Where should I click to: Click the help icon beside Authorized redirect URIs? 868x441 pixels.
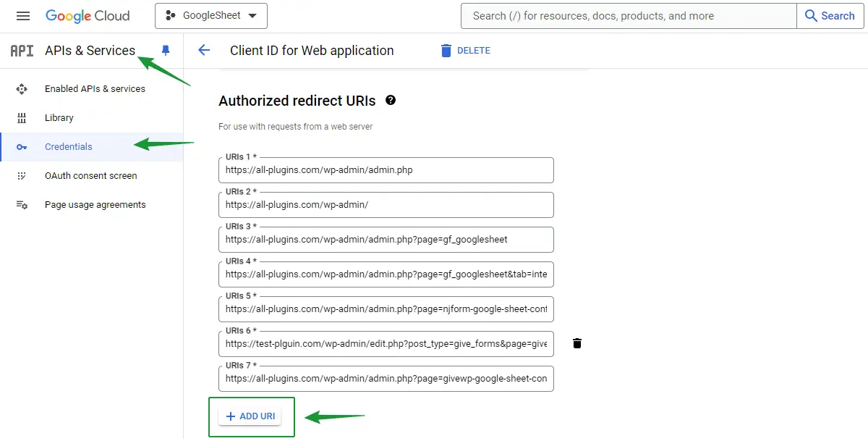(x=391, y=101)
